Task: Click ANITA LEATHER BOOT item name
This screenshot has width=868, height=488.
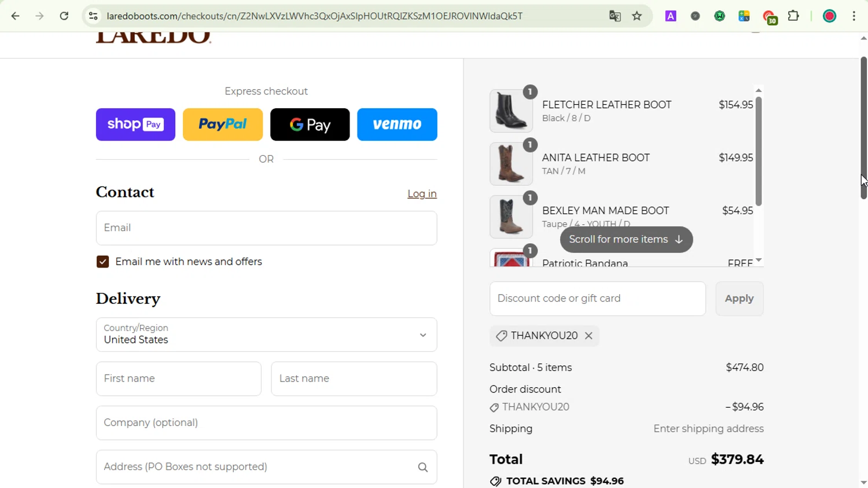Action: [x=596, y=158]
